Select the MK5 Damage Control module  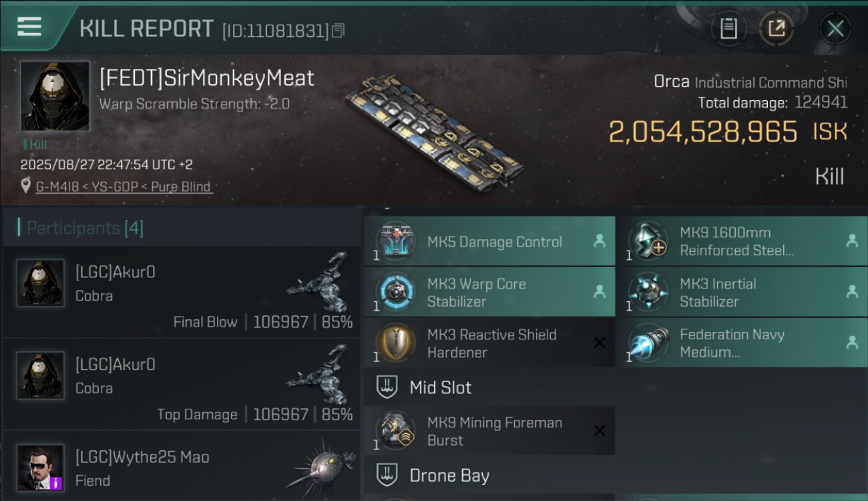point(494,242)
